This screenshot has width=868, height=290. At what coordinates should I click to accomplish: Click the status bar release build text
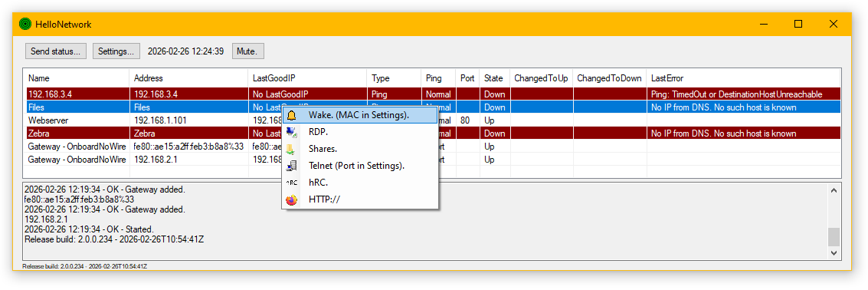[x=85, y=266]
